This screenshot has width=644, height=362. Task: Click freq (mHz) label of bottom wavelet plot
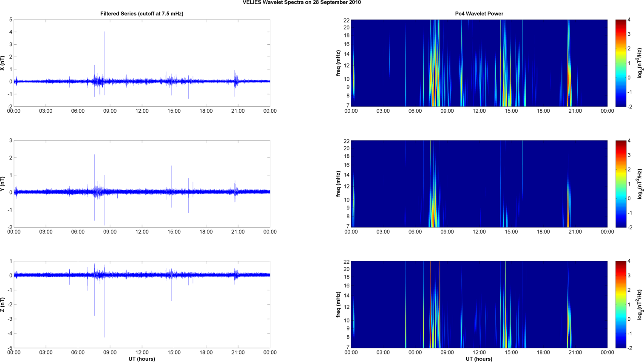(338, 305)
